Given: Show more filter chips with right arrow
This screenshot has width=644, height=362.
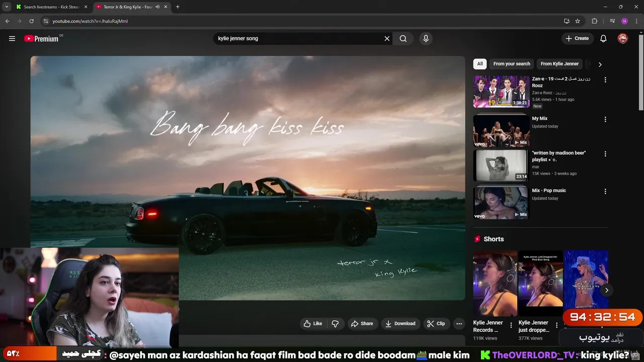Looking at the screenshot, I should pyautogui.click(x=600, y=64).
